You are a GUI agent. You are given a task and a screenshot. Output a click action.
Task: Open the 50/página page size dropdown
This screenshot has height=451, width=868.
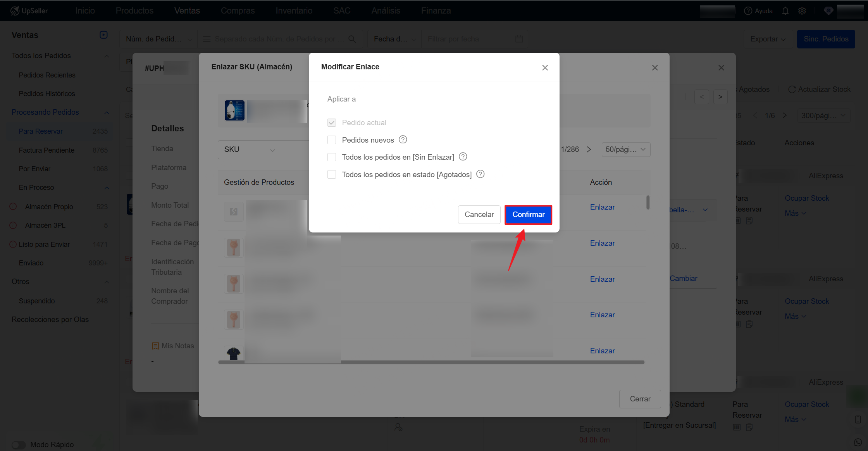click(625, 150)
